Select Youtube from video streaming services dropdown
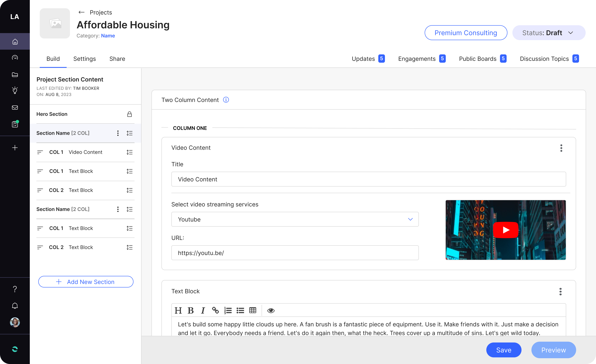 coord(295,219)
